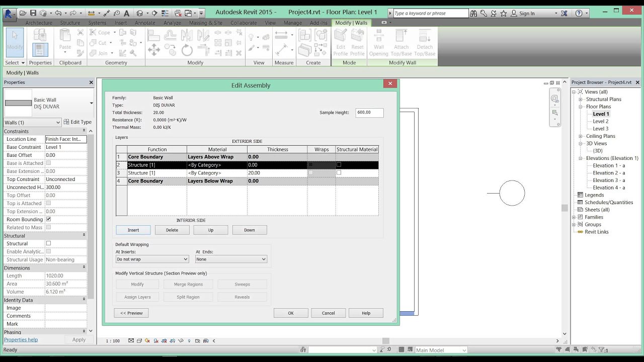Viewport: 644px width, 362px height.
Task: Click the Open folder icon in quick access toolbar
Action: pyautogui.click(x=23, y=13)
